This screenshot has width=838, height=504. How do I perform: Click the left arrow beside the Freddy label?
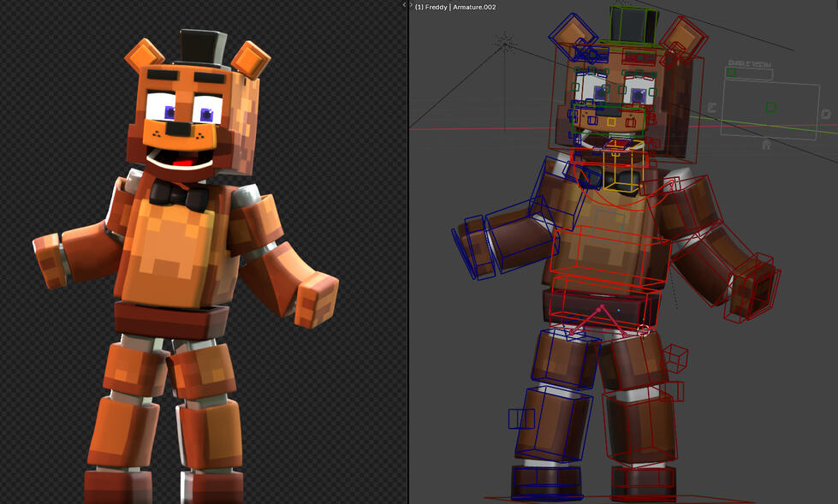tap(405, 5)
